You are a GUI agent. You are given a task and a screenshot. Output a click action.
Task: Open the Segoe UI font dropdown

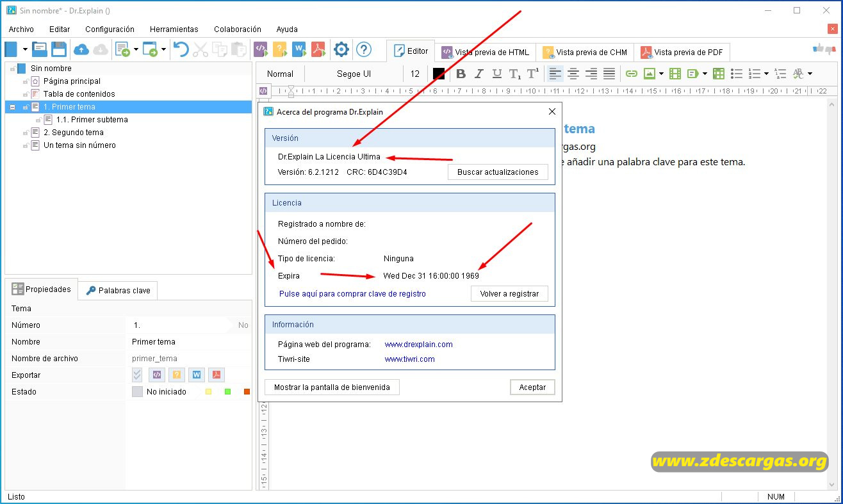coord(354,74)
